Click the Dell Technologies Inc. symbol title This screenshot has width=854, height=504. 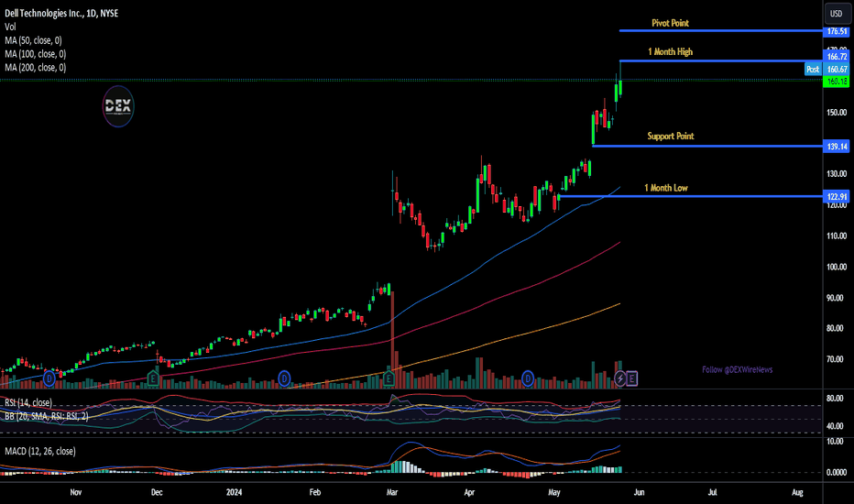pyautogui.click(x=61, y=13)
